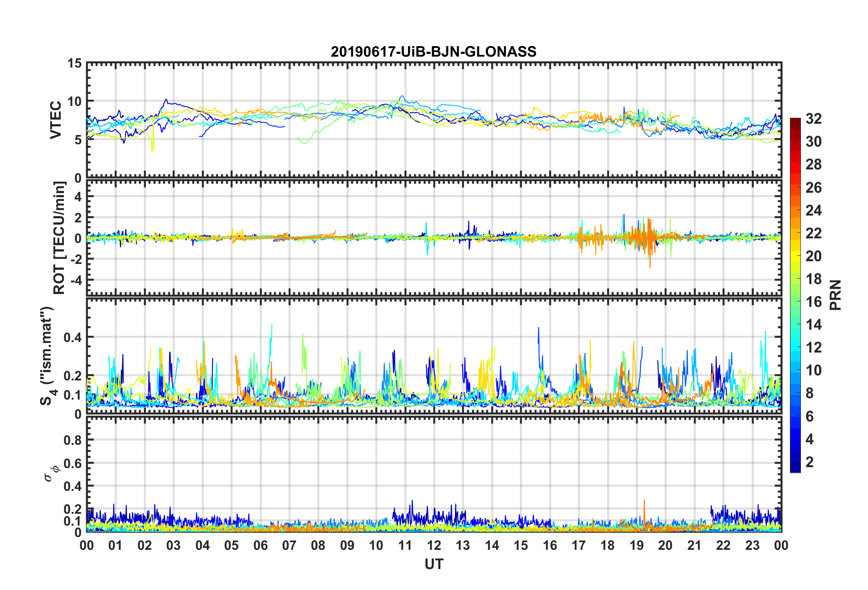This screenshot has width=868, height=590.
Task: Click the PRN color scale bar
Action: pos(795,295)
